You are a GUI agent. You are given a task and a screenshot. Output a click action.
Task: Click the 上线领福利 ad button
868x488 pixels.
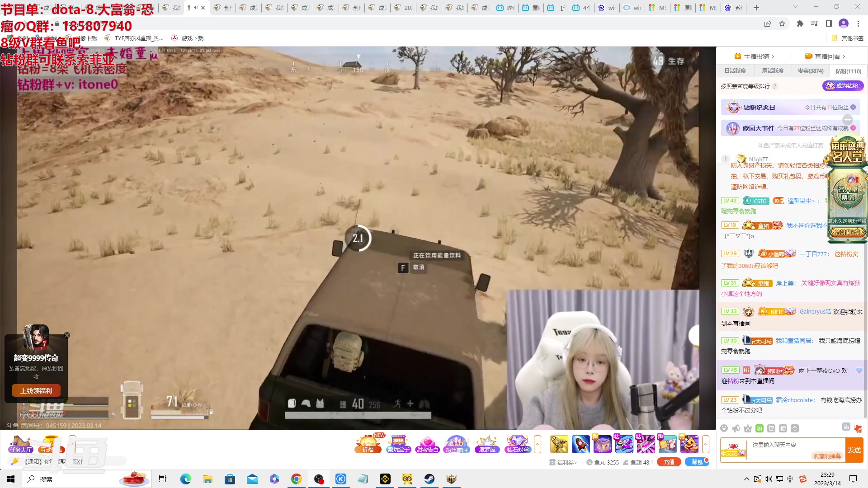coord(36,391)
